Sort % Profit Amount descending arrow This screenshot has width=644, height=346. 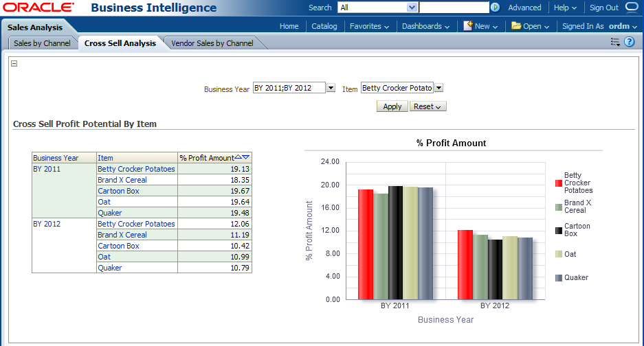click(x=246, y=157)
